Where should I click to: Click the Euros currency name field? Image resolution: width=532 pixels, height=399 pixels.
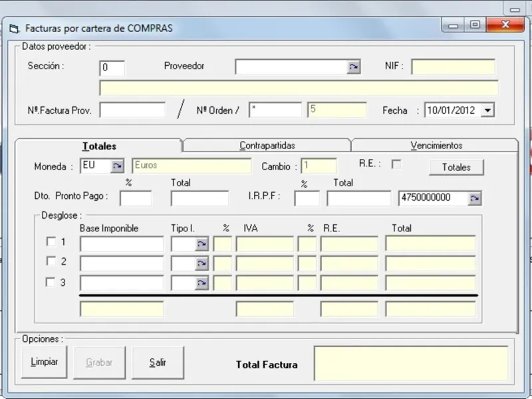click(192, 166)
